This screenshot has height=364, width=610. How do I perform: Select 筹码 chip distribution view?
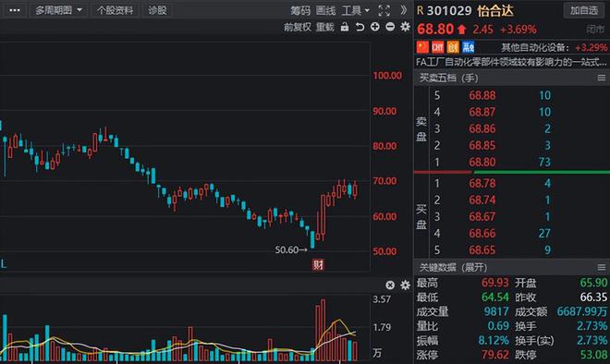[x=300, y=10]
